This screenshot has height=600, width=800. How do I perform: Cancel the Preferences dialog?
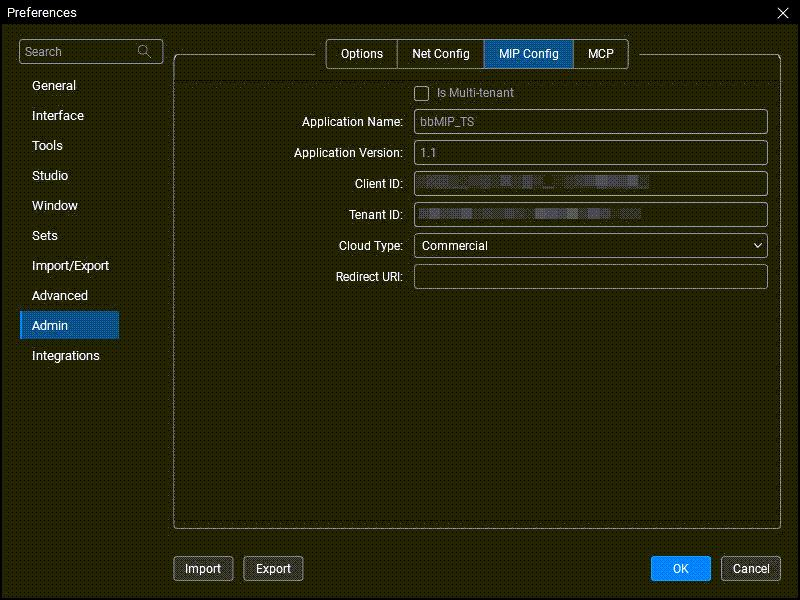pyautogui.click(x=750, y=569)
